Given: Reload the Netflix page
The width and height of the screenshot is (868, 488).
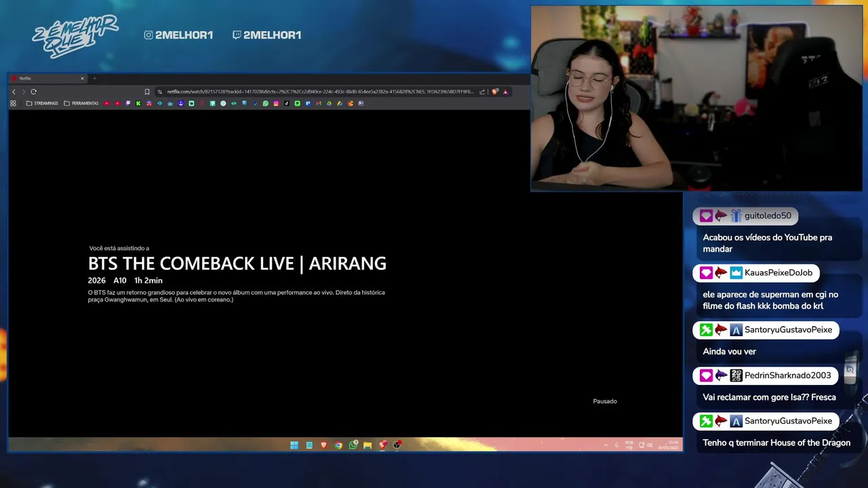Looking at the screenshot, I should (33, 91).
